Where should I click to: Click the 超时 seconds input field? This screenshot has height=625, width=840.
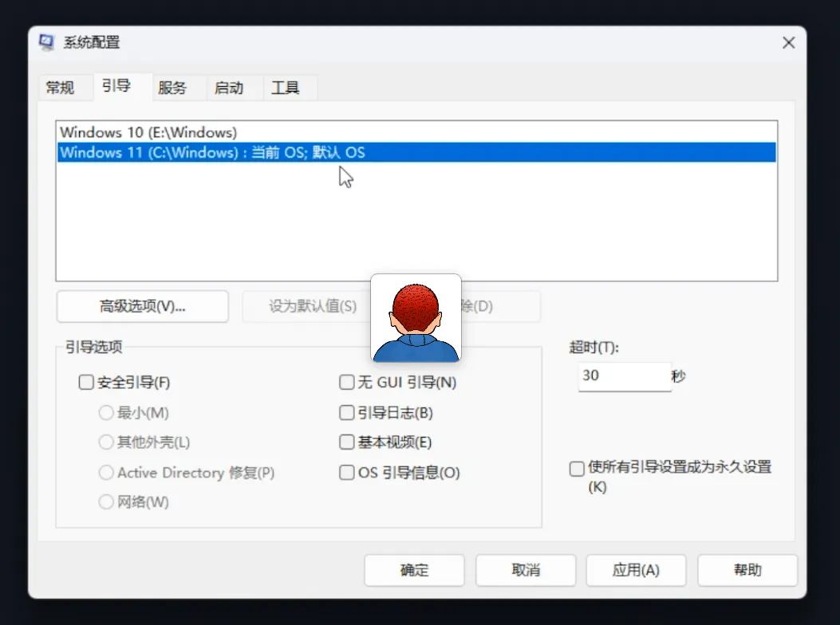pyautogui.click(x=625, y=376)
